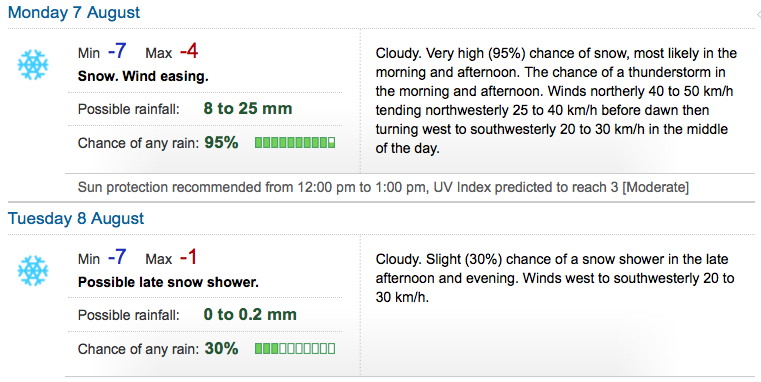Image resolution: width=761 pixels, height=382 pixels.
Task: Select Monday's maximum temperature -4
Action: 189,51
